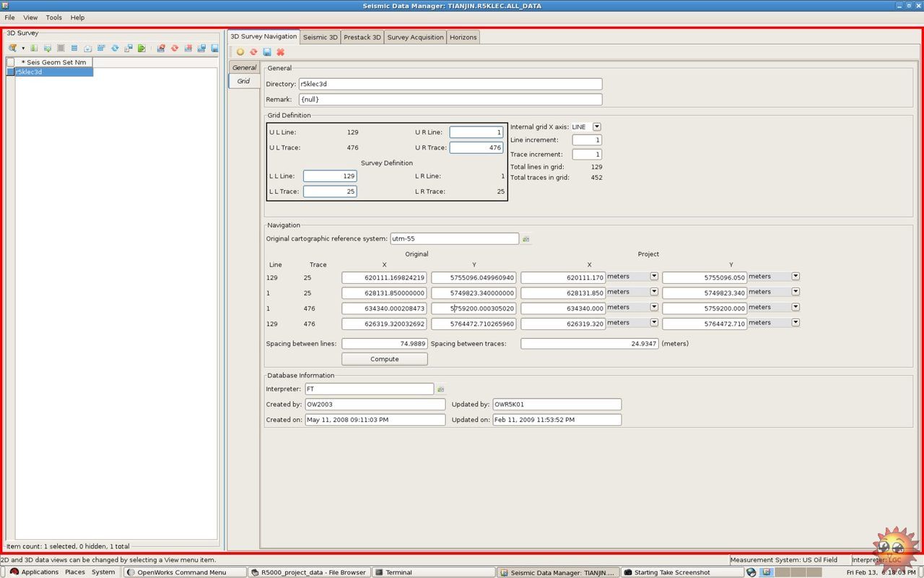Click the red circular arrows icon in 3D Survey toolbar
This screenshot has width=924, height=578.
(x=175, y=48)
